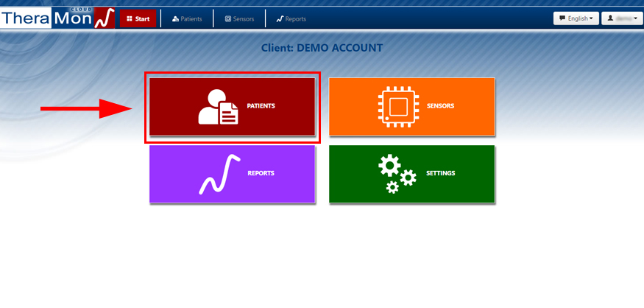Click the grid icon on Start button
This screenshot has width=644, height=308.
tap(129, 18)
